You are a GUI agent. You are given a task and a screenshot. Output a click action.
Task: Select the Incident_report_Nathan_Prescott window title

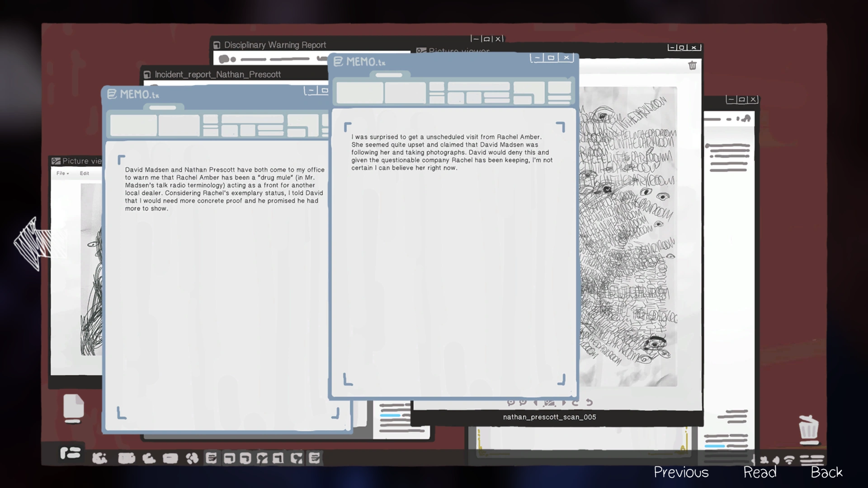pyautogui.click(x=217, y=75)
